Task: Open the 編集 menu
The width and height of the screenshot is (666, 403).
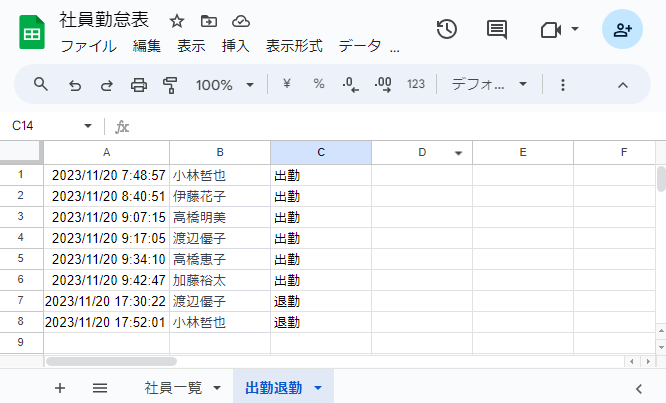Action: [147, 46]
